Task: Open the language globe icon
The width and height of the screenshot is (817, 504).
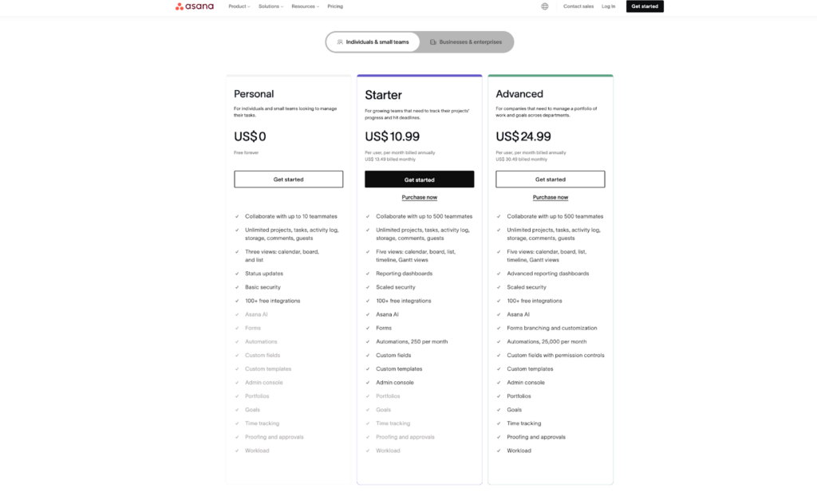Action: [x=544, y=6]
